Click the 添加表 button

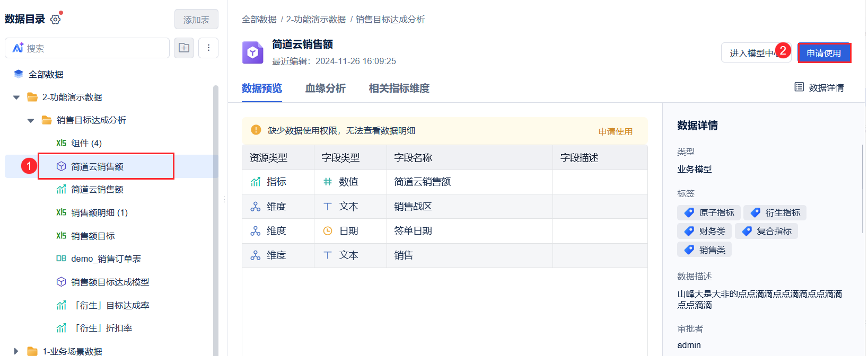tap(196, 20)
